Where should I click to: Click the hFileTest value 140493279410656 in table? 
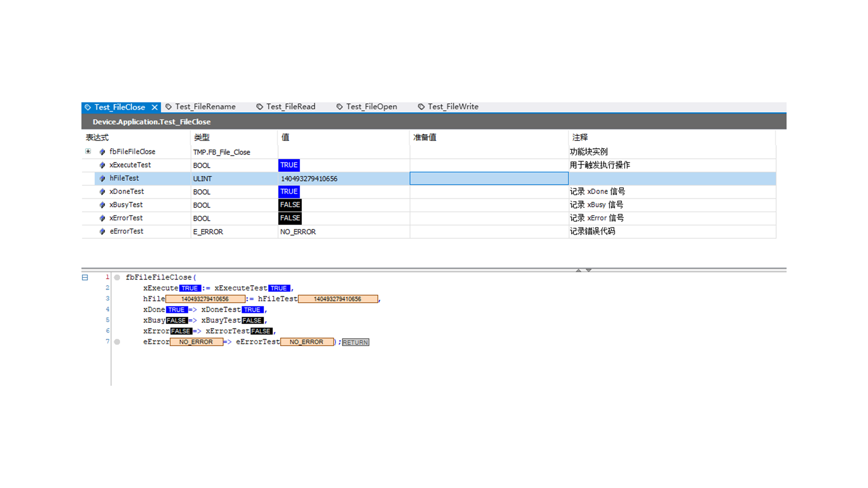pyautogui.click(x=309, y=178)
